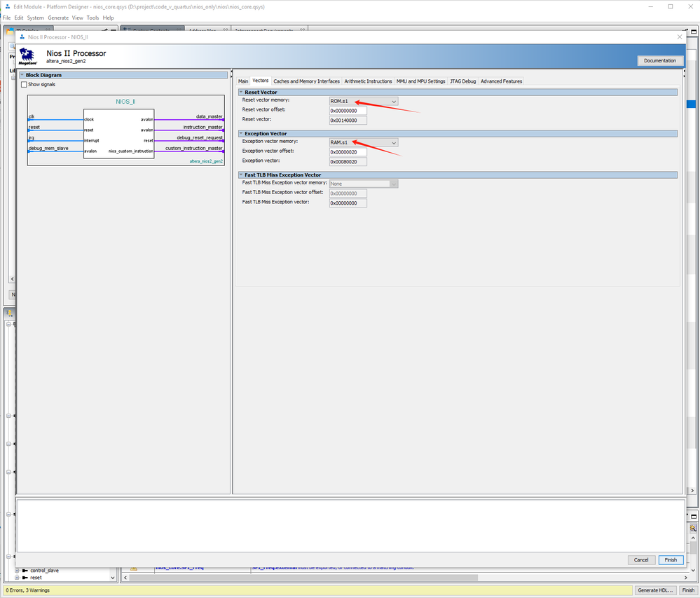Click the Generate HDL... button
The height and width of the screenshot is (598, 700).
tap(655, 590)
